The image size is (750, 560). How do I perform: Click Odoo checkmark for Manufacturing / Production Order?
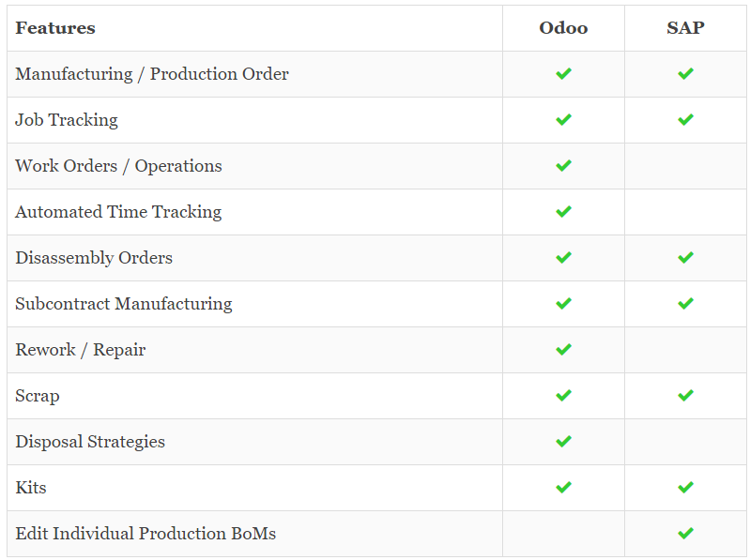563,73
